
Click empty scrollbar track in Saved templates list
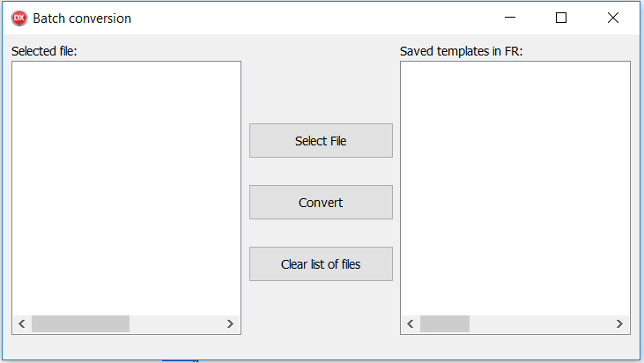(x=542, y=324)
